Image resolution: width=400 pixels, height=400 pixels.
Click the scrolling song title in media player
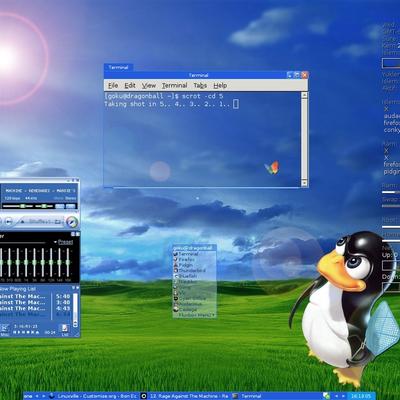tap(40, 191)
